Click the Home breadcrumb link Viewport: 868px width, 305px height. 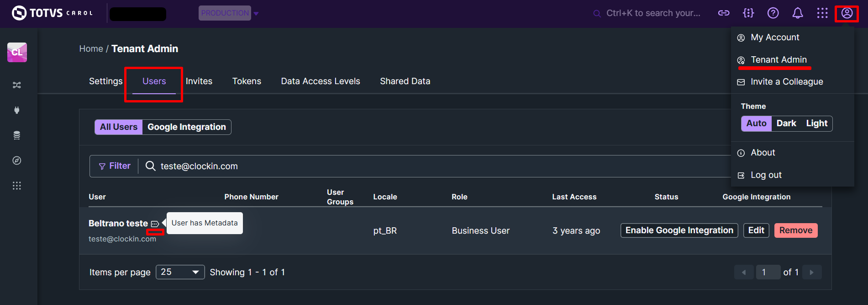coord(91,48)
